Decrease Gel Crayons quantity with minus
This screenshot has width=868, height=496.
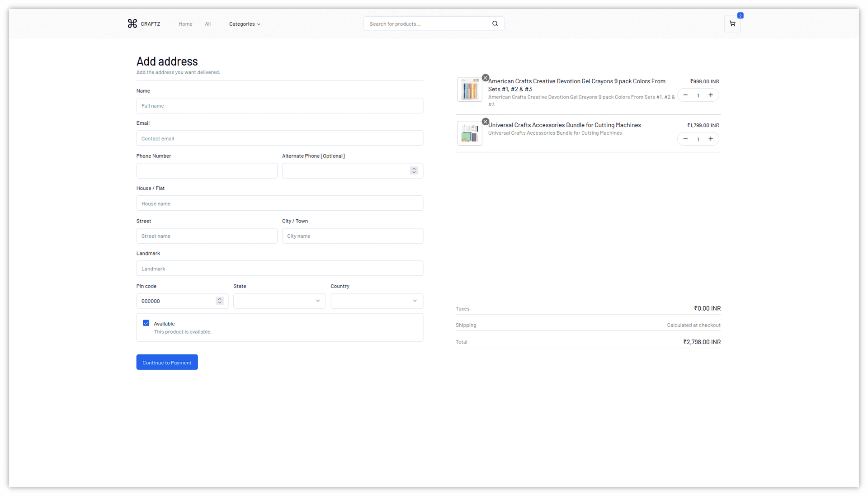(685, 95)
